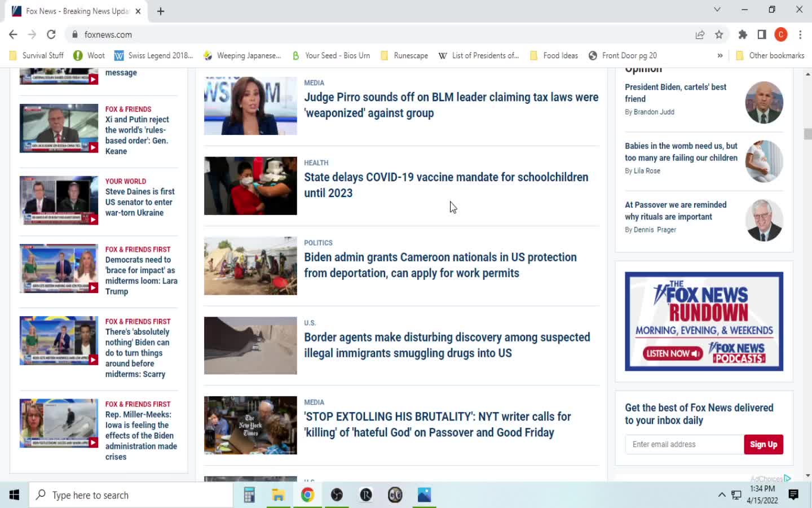This screenshot has width=812, height=508.
Task: Open the Front Door pg 20 bookmark
Action: (623, 55)
